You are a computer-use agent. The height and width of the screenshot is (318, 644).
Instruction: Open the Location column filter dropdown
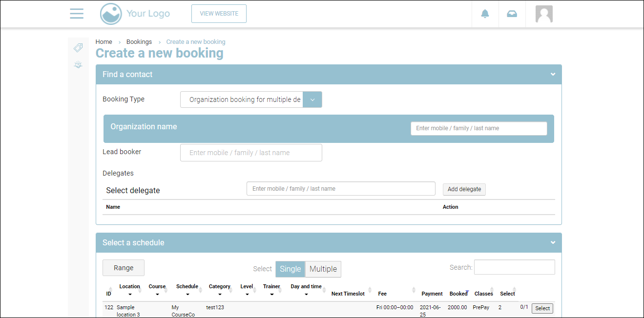(130, 294)
